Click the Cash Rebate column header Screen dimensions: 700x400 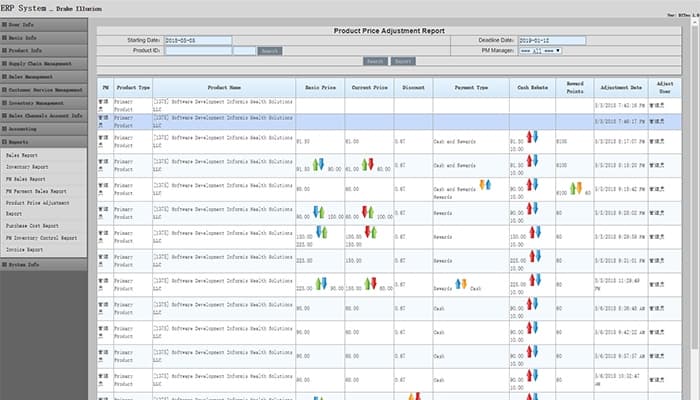pyautogui.click(x=533, y=88)
